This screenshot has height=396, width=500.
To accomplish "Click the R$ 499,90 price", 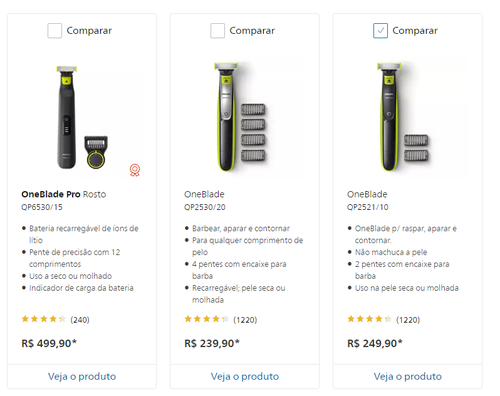I will (x=49, y=343).
